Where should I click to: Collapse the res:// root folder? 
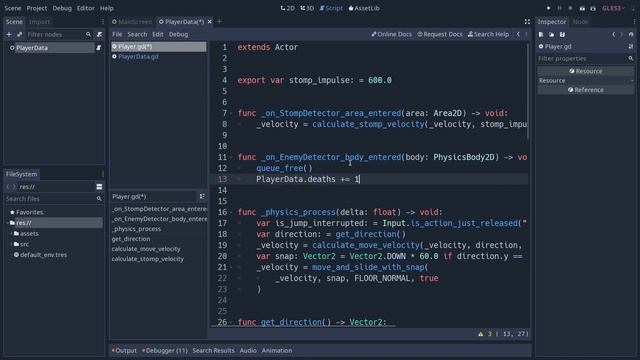pos(7,223)
